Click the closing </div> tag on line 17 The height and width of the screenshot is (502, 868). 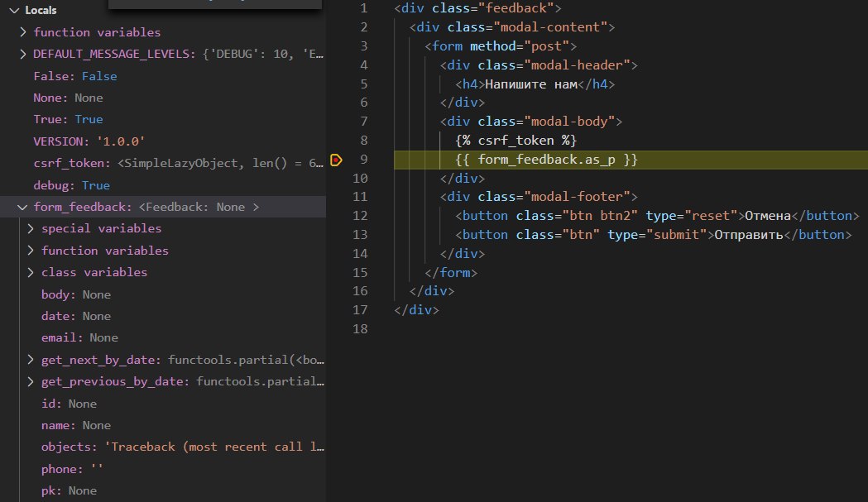[416, 310]
